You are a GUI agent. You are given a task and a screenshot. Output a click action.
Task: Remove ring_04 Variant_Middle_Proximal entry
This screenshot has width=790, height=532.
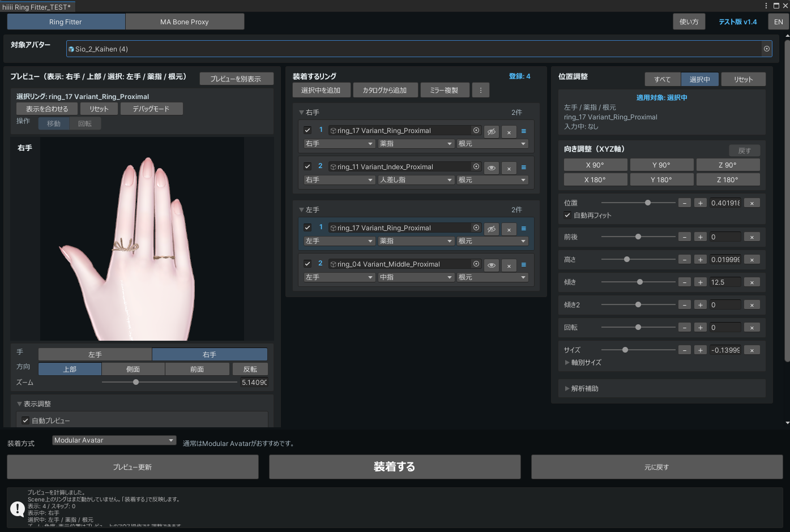coord(509,265)
